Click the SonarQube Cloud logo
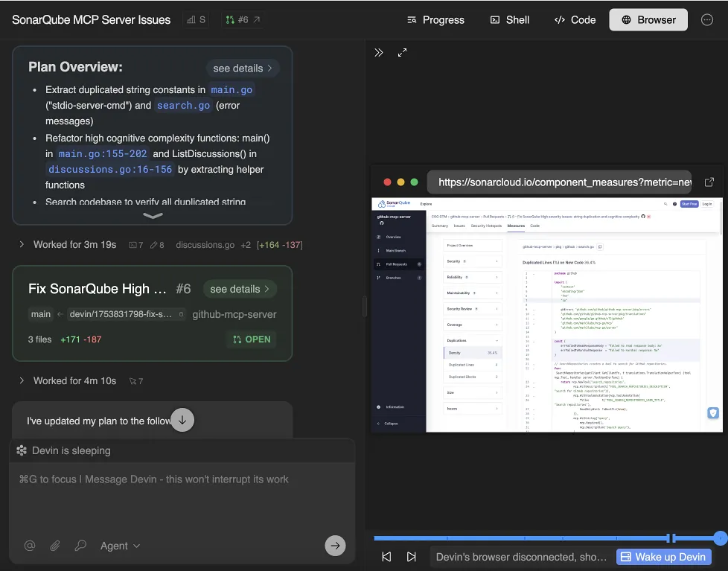Image resolution: width=728 pixels, height=571 pixels. pyautogui.click(x=395, y=203)
